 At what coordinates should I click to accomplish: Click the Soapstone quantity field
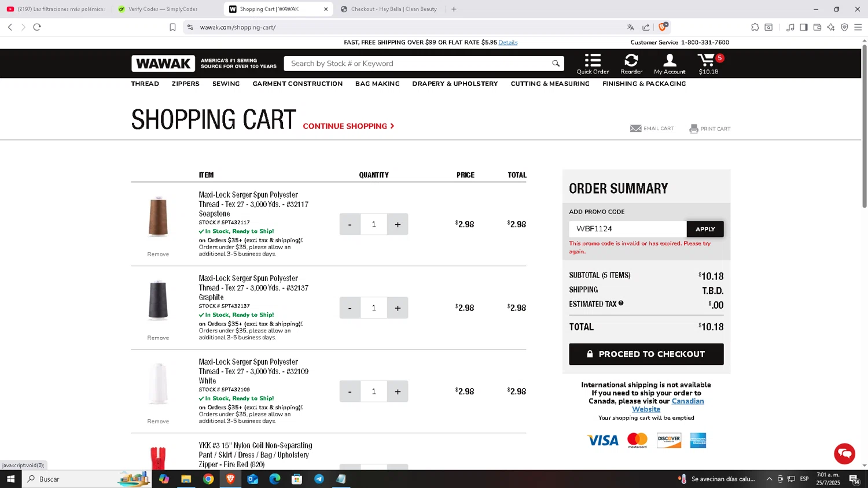click(373, 224)
